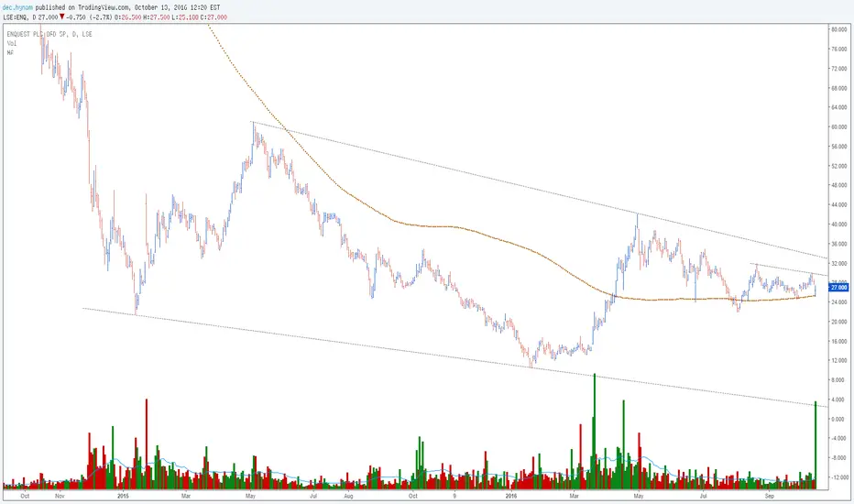
Task: Click the 'October 13, 2016 12:20 EST' timestamp
Action: point(177,7)
